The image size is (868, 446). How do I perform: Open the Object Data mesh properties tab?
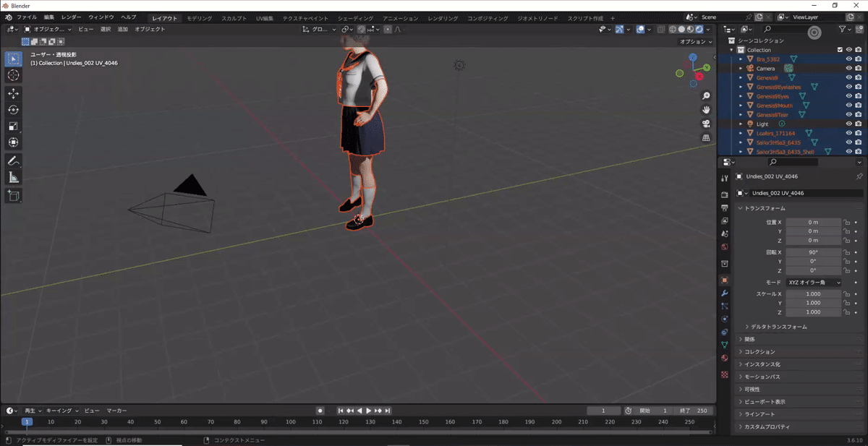pos(724,345)
